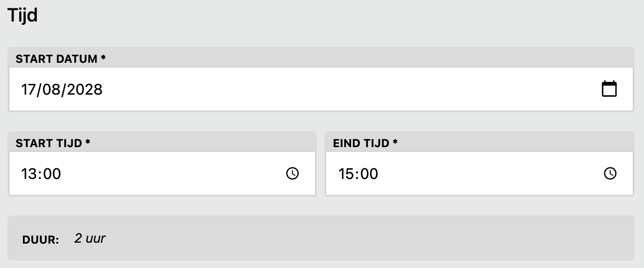Select the year 2028 in the date
The image size is (644, 268).
pyautogui.click(x=85, y=89)
